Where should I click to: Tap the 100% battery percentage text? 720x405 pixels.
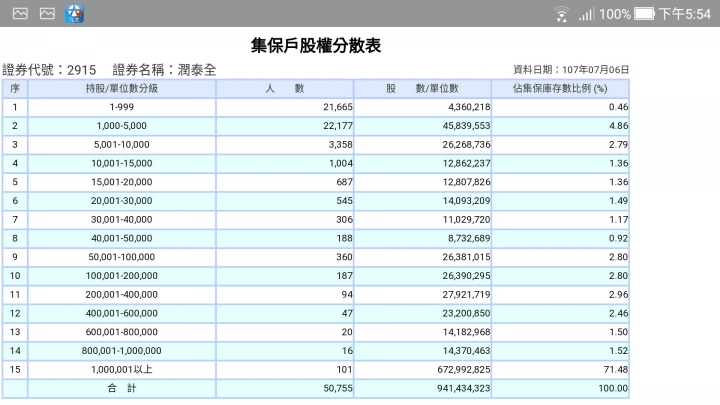[615, 14]
